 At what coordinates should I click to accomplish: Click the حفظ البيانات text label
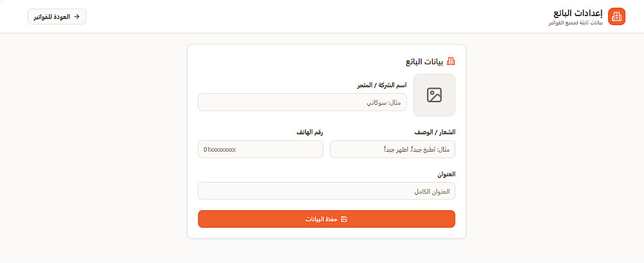coord(321,219)
